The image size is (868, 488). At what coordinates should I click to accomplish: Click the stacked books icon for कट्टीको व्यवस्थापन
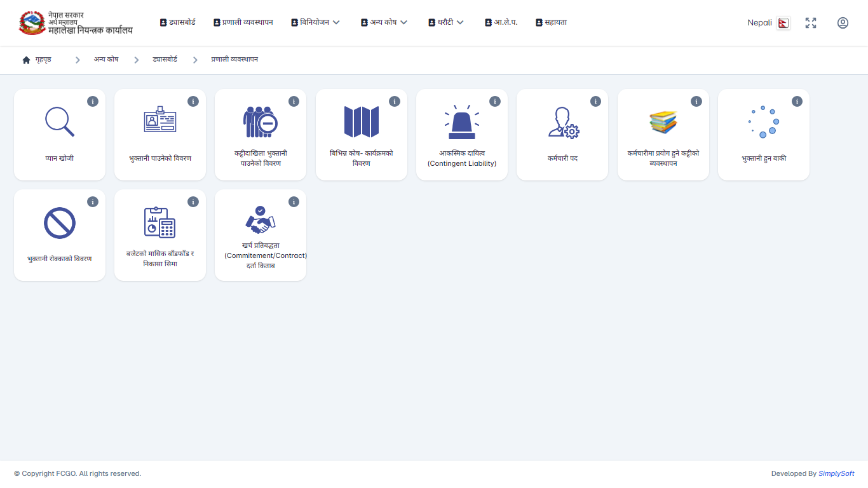663,121
